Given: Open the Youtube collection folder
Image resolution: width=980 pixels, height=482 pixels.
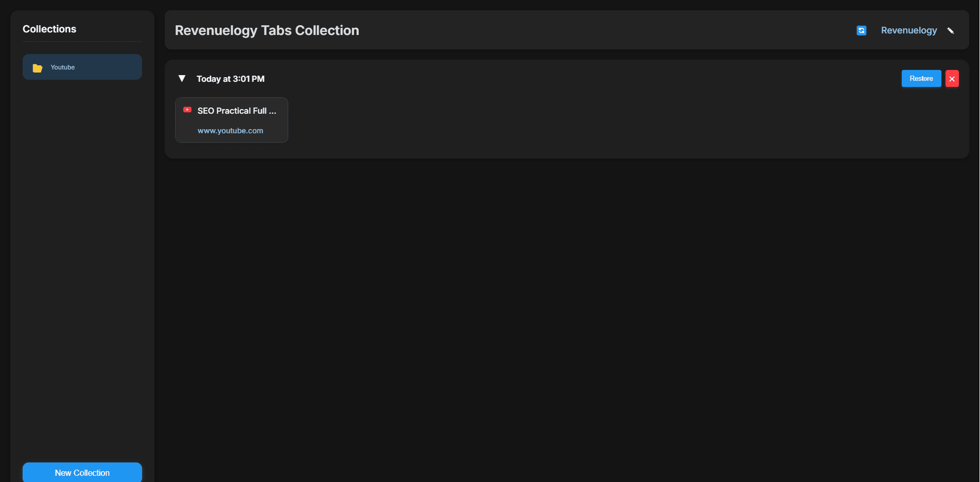Looking at the screenshot, I should tap(82, 67).
